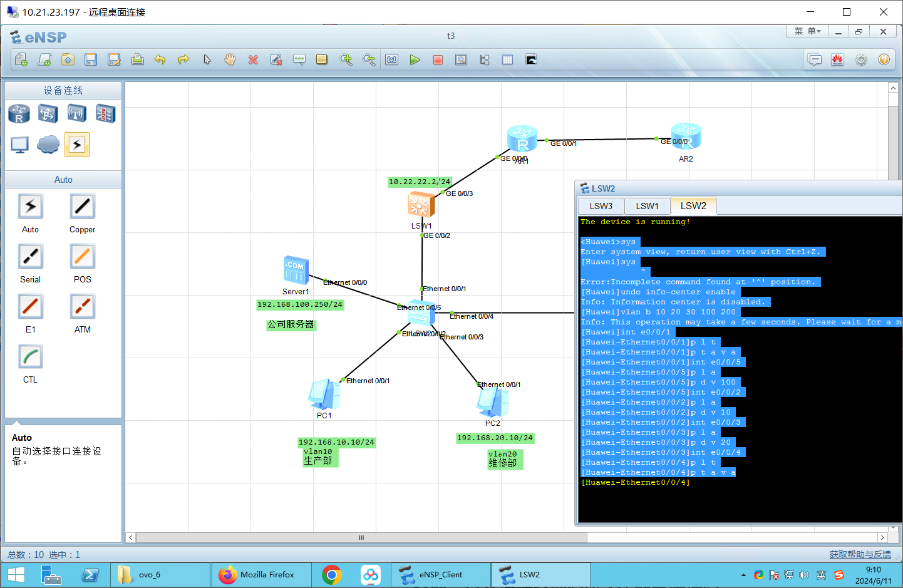The height and width of the screenshot is (588, 903).
Task: Open Google Chrome from taskbar
Action: pos(332,575)
